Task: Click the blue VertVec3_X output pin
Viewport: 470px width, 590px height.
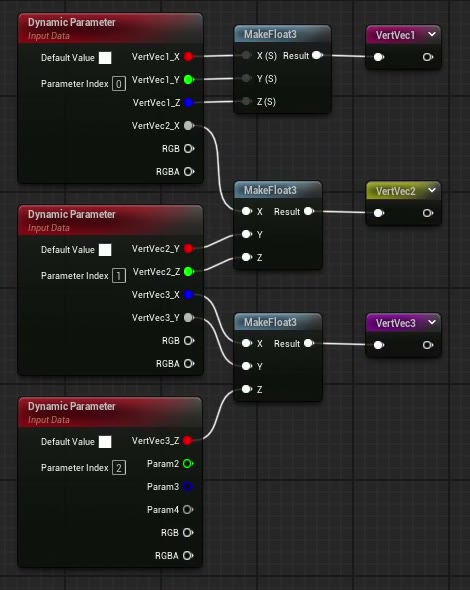Action: 189,295
